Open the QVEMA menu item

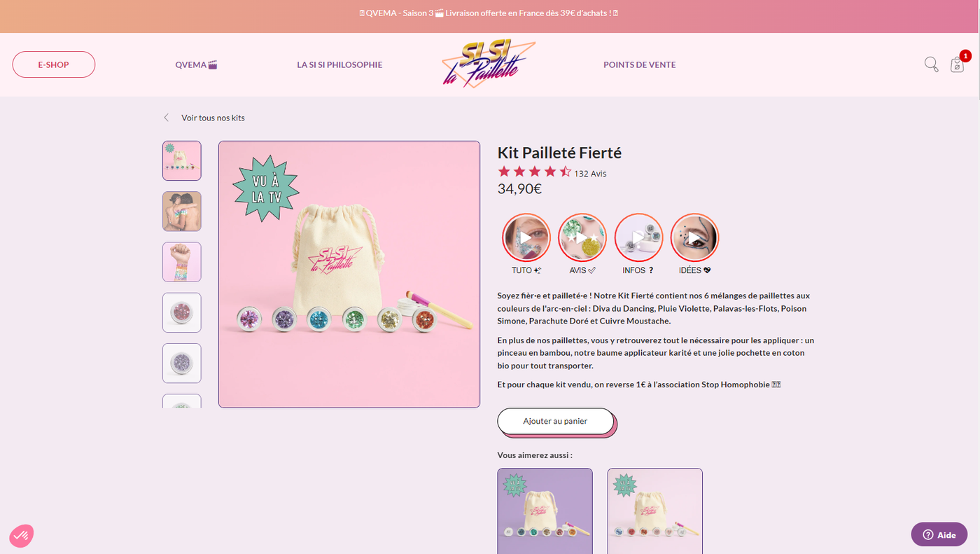coord(197,64)
